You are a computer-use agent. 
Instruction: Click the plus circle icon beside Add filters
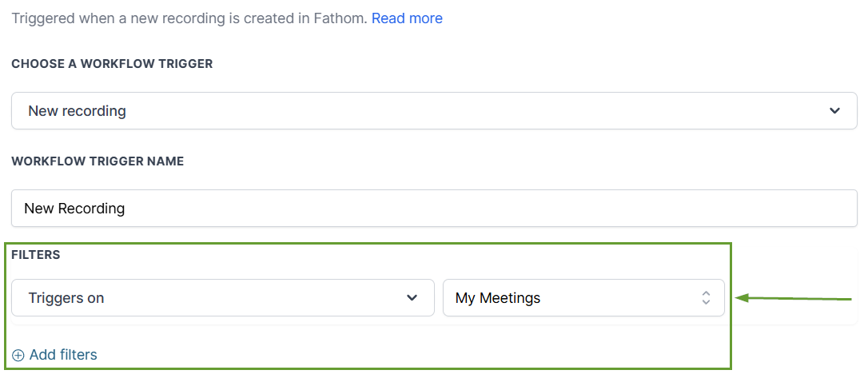18,356
